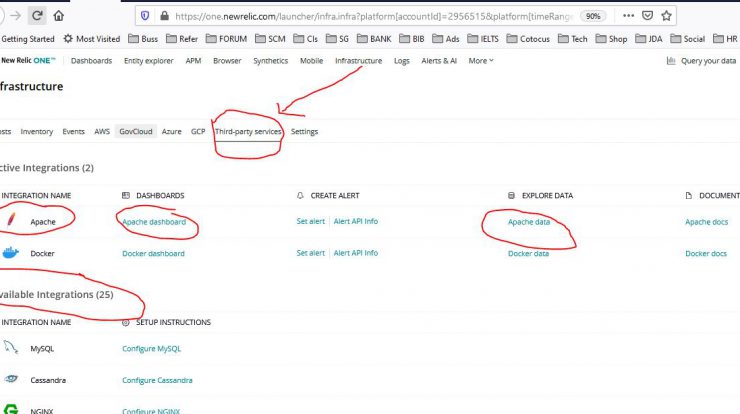Open Most Visited gear bookmark
The height and width of the screenshot is (414, 740).
pyautogui.click(x=92, y=39)
